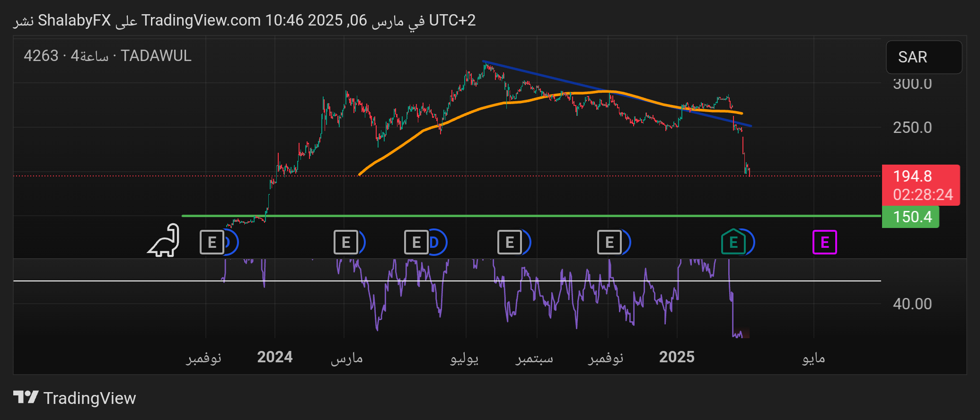Open the SAR currency selector
This screenshot has height=420, width=980.
point(923,57)
